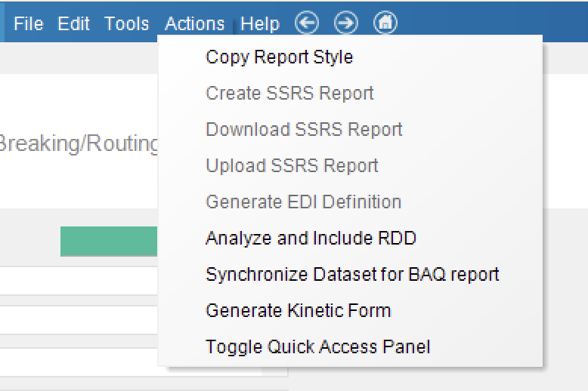This screenshot has height=391, width=588.
Task: Click the first input field below green button
Action: (x=79, y=281)
